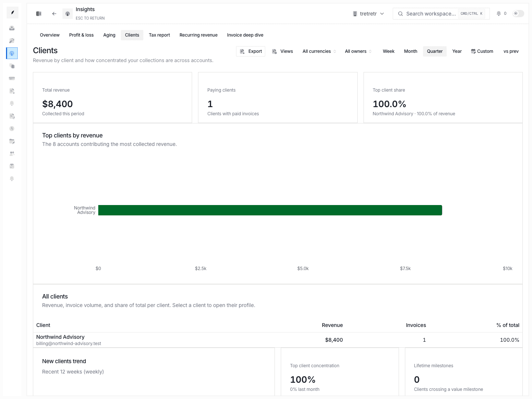Click the CMD/CTRL K shortcut badge
The image size is (532, 399).
471,14
